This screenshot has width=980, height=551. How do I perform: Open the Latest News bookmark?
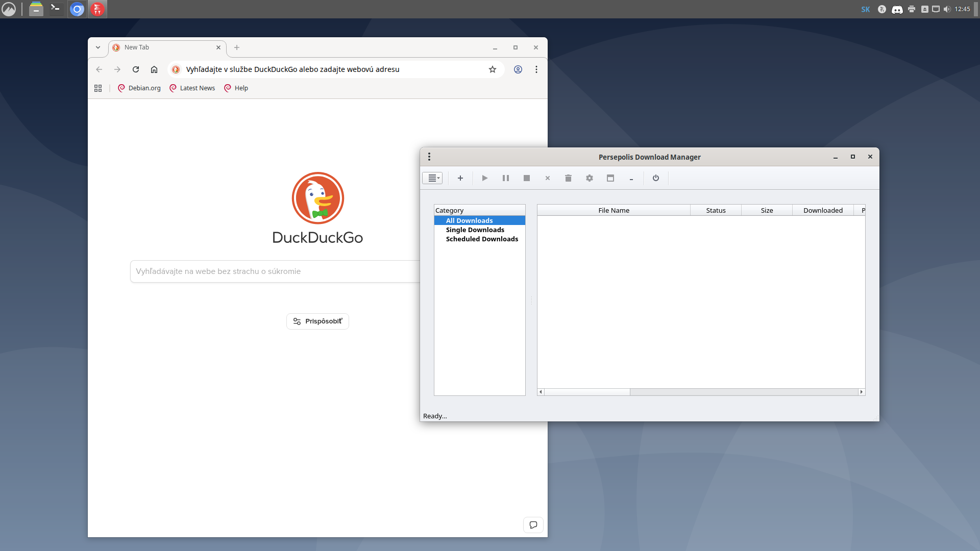click(x=192, y=88)
